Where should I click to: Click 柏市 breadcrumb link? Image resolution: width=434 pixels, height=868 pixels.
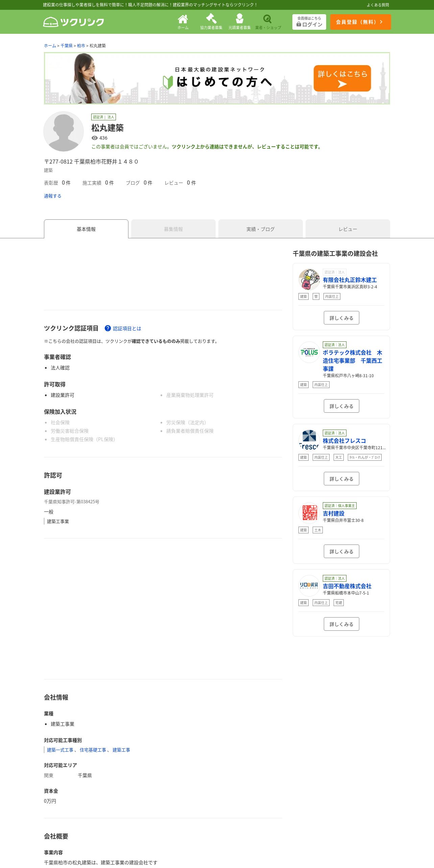point(81,46)
